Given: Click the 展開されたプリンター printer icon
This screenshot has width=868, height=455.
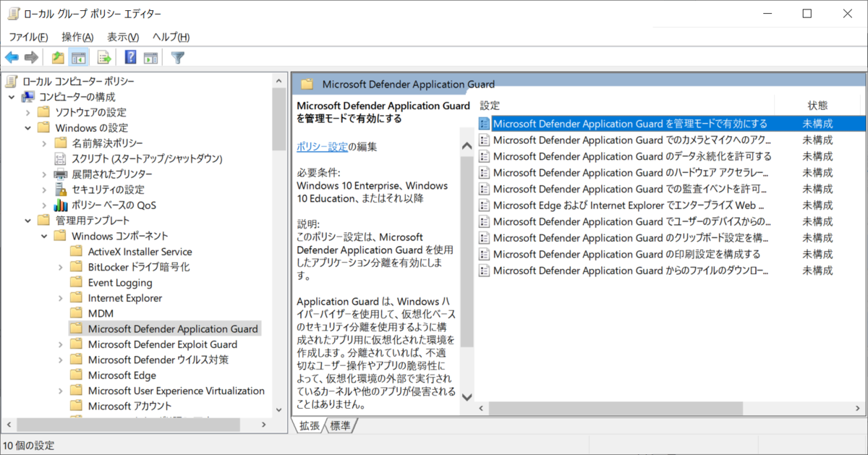Looking at the screenshot, I should 60,174.
